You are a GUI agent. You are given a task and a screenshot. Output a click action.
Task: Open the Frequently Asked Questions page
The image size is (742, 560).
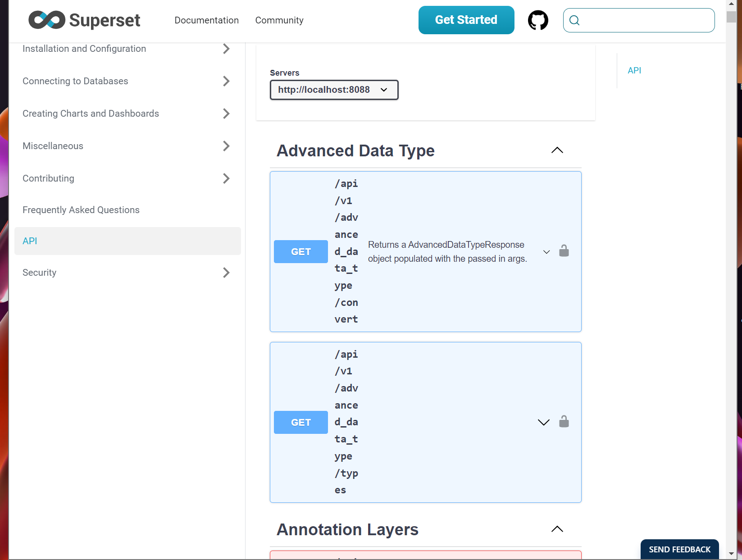tap(81, 209)
